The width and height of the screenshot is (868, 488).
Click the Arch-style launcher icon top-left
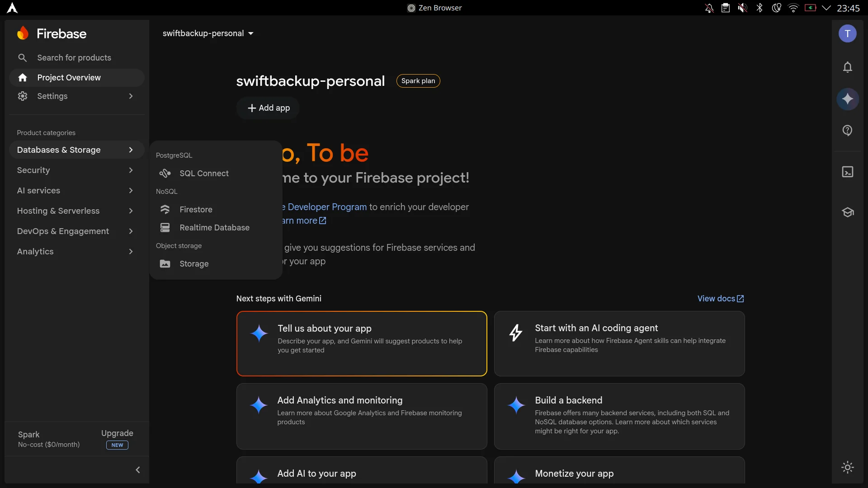[12, 8]
